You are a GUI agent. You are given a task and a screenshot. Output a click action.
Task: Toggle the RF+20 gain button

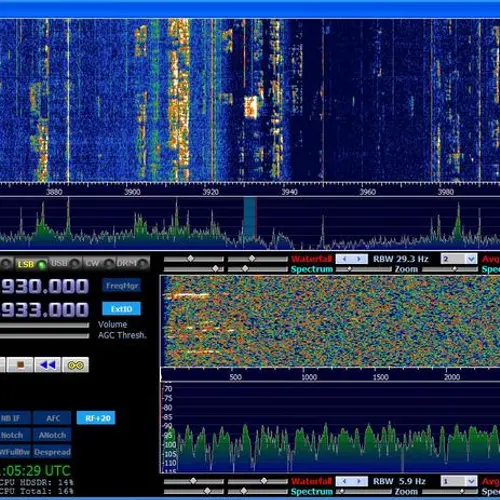(x=96, y=418)
